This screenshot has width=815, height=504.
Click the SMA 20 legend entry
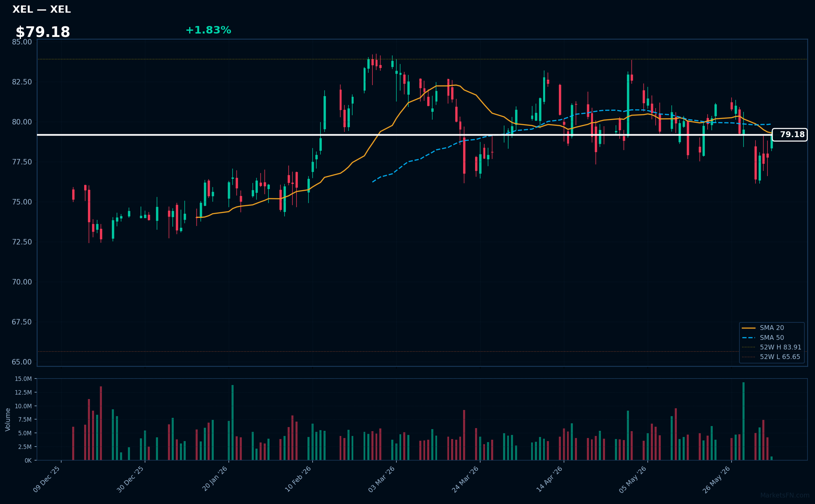pyautogui.click(x=772, y=328)
